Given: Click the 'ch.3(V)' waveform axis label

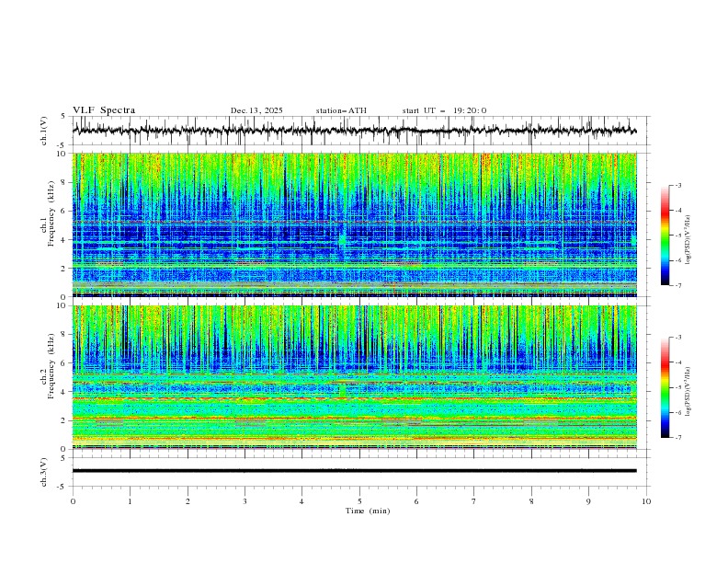Looking at the screenshot, I should click(44, 472).
